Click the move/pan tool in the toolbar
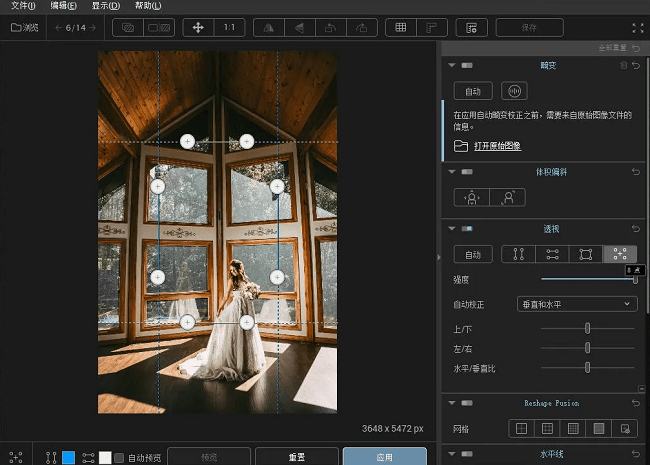650x465 pixels. (198, 27)
